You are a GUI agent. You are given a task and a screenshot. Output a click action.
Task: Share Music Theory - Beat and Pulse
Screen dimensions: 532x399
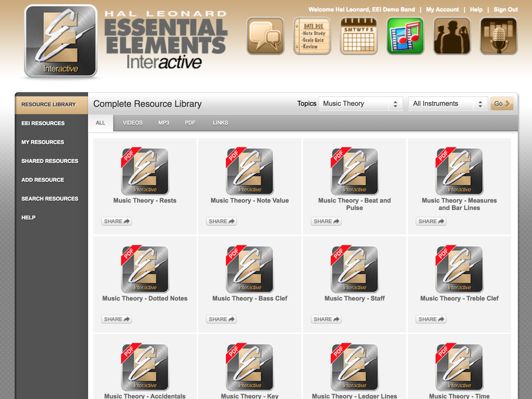coord(326,221)
